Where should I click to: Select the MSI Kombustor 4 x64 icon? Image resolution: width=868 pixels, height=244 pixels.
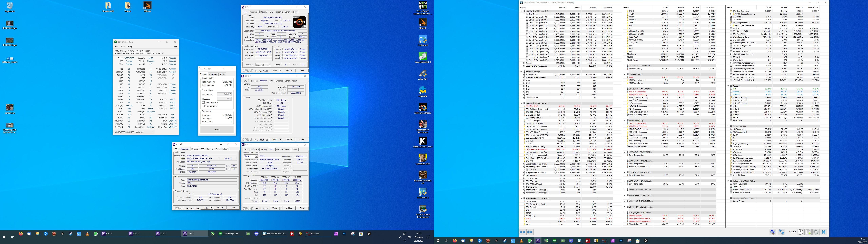click(422, 142)
